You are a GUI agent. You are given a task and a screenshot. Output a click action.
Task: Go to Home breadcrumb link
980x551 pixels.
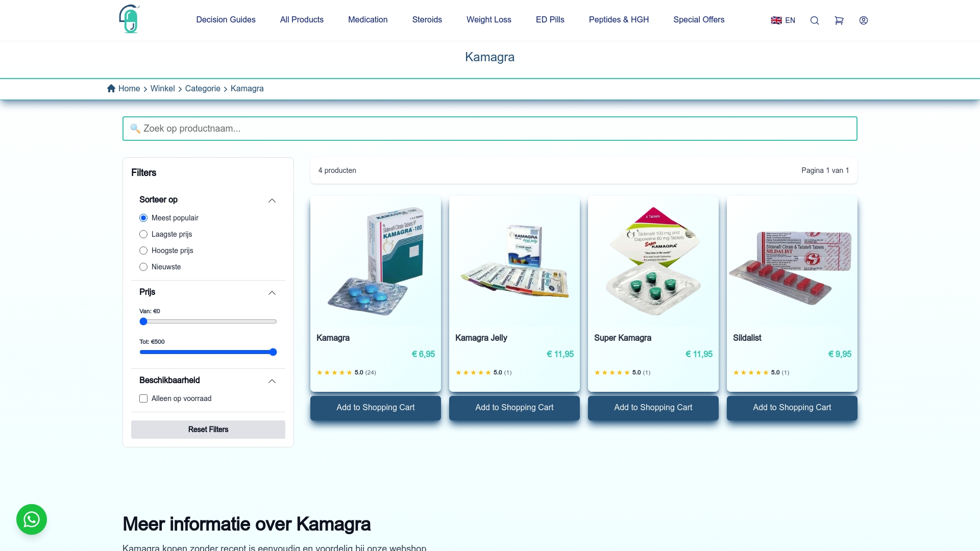129,88
